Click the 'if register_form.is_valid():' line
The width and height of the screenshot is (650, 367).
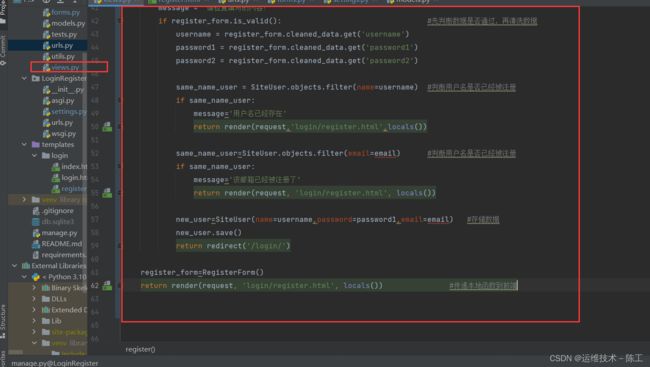click(220, 21)
